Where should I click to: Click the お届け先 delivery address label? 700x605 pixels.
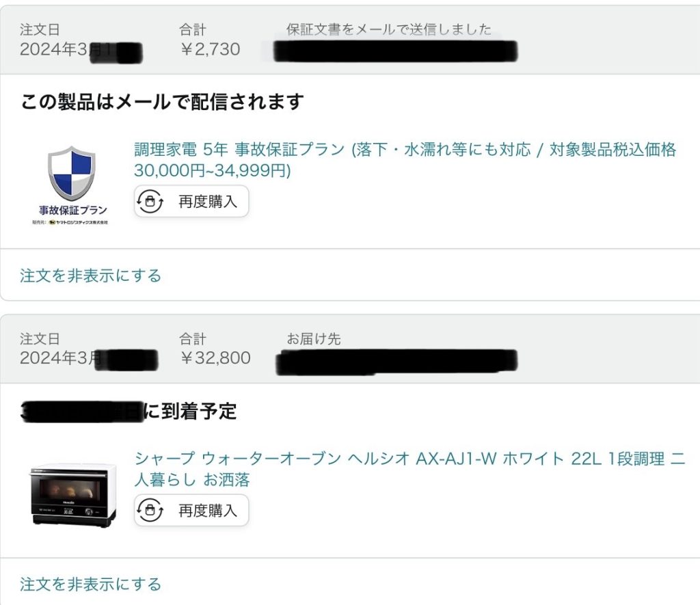(313, 339)
